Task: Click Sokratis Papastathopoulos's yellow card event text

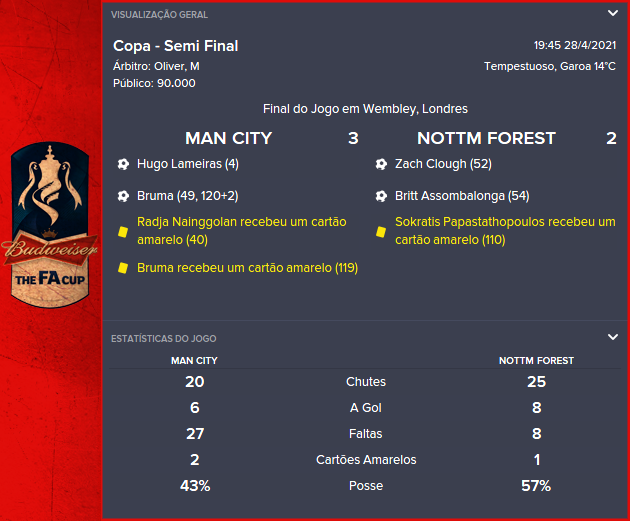Action: pyautogui.click(x=505, y=231)
